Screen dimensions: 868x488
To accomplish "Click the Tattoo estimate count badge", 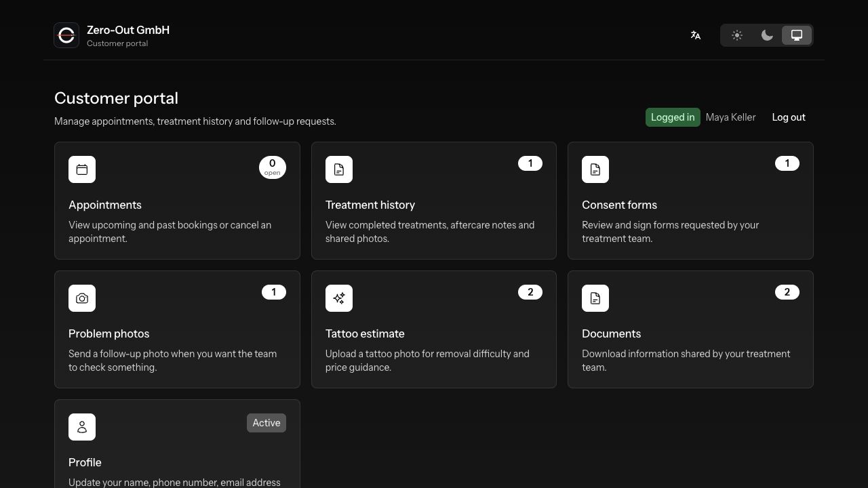I will coord(530,292).
